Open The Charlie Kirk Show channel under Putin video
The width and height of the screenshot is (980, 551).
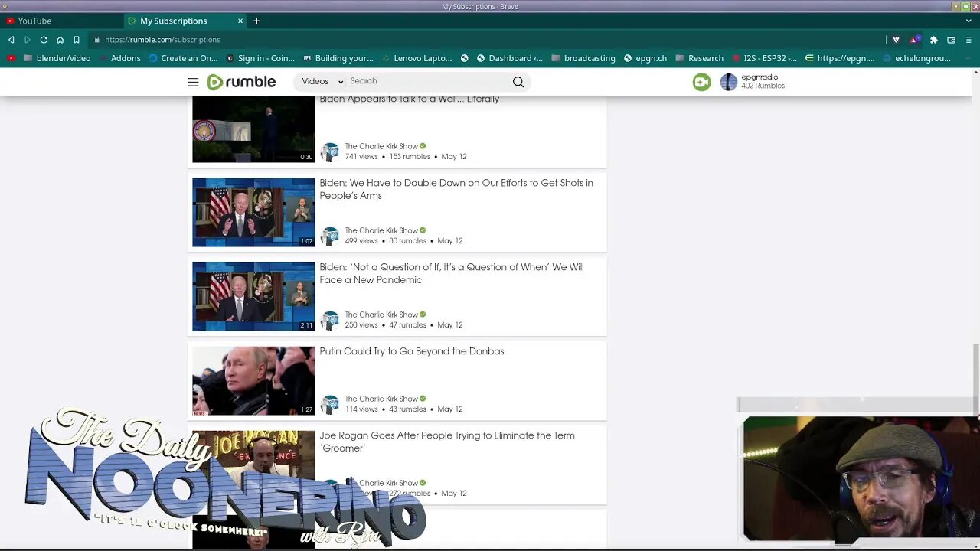[x=381, y=399]
